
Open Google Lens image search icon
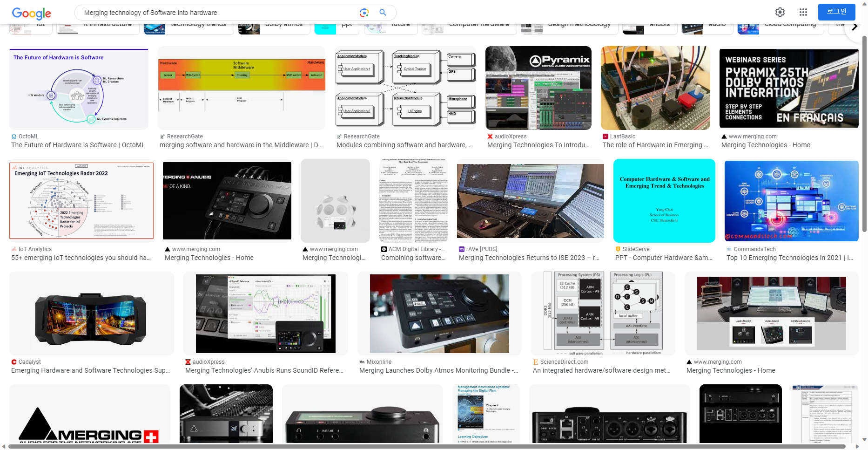(364, 13)
